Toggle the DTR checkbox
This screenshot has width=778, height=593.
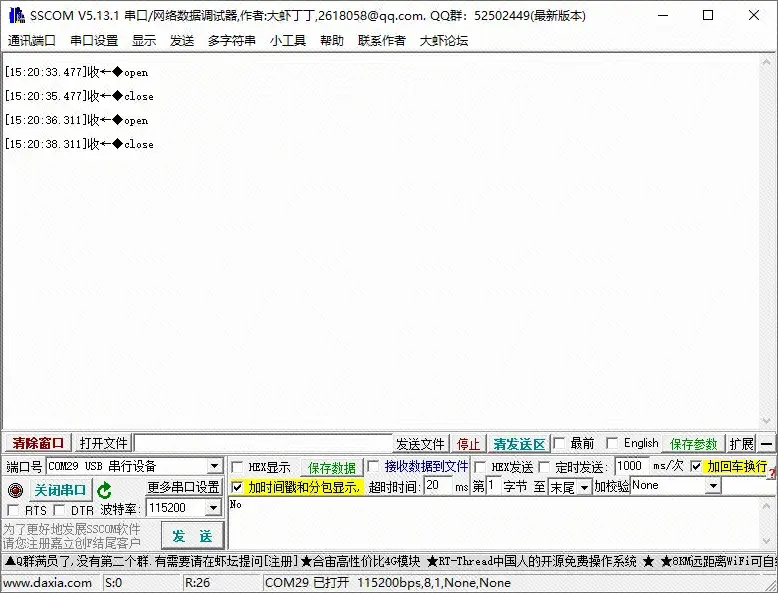click(59, 510)
